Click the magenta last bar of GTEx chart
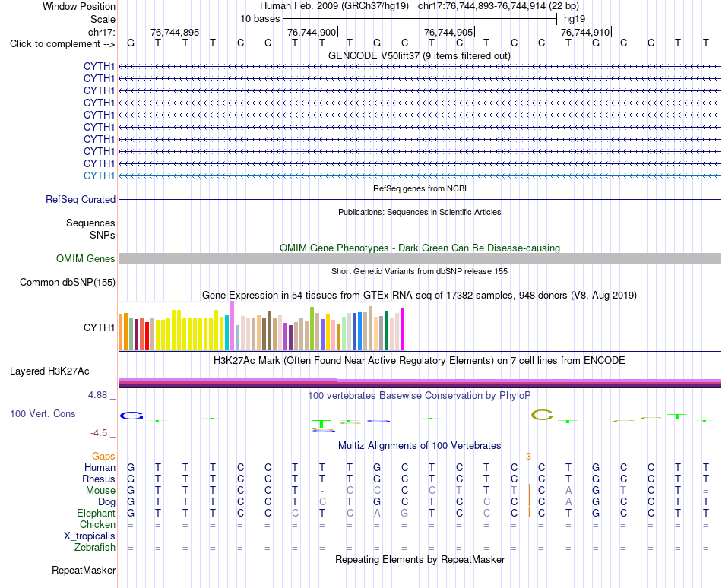The height and width of the screenshot is (588, 722). coord(403,329)
